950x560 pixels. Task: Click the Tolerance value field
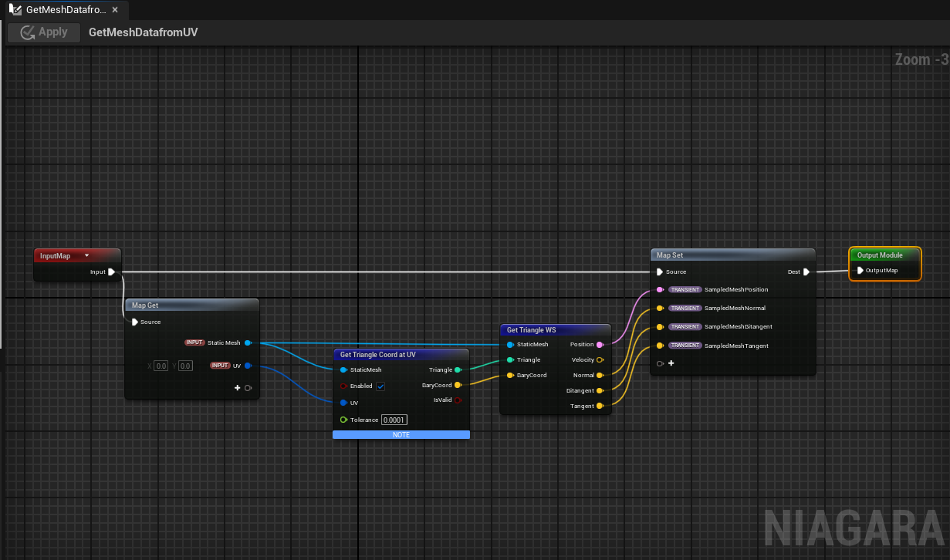[394, 420]
